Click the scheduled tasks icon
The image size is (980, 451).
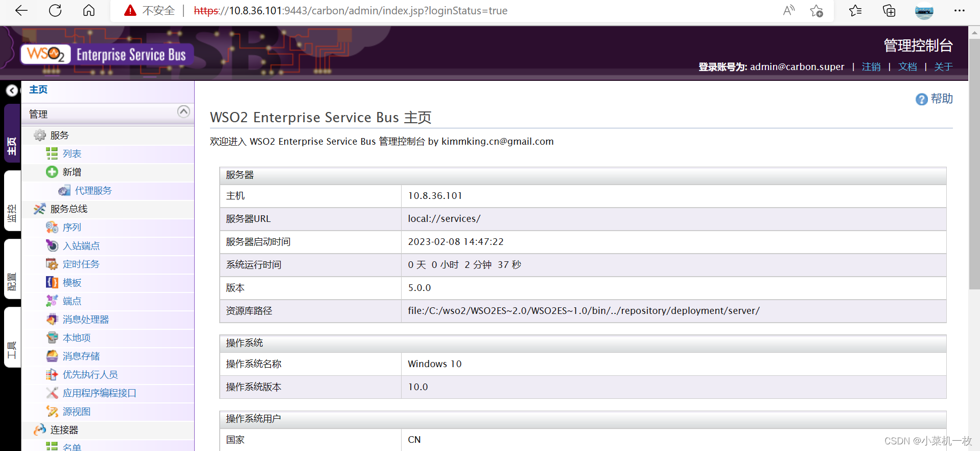click(x=52, y=264)
